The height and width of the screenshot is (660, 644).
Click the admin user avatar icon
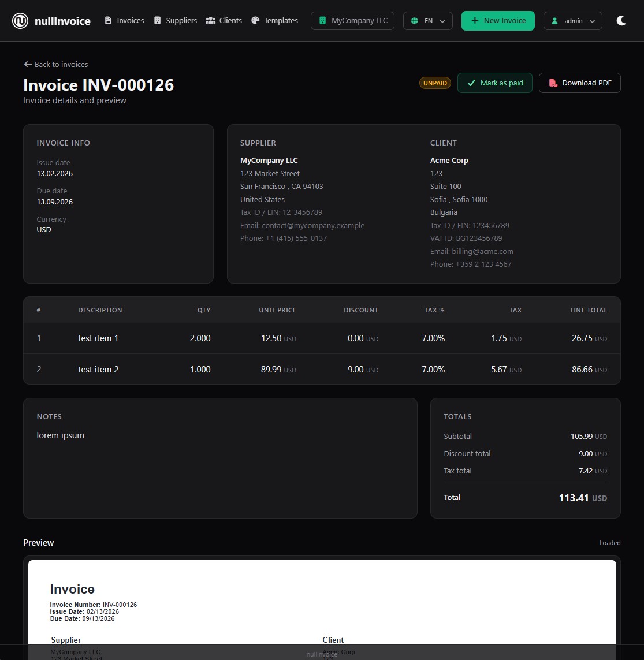[x=555, y=21]
